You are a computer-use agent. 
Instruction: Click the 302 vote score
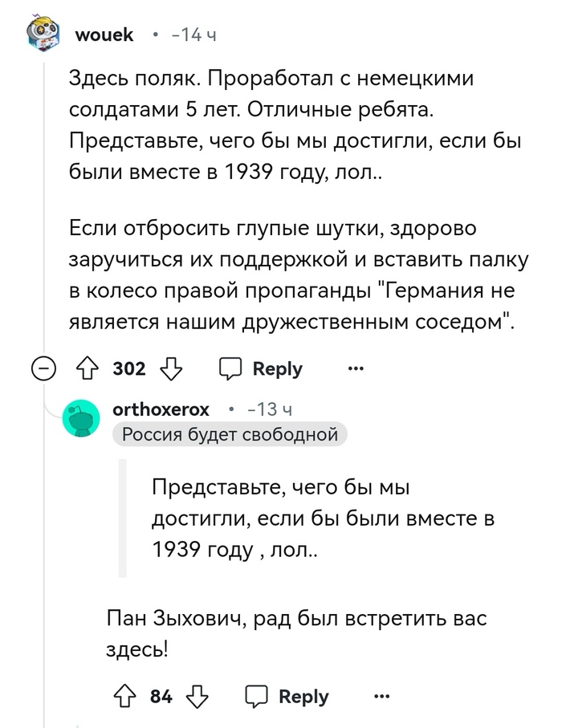pyautogui.click(x=129, y=369)
